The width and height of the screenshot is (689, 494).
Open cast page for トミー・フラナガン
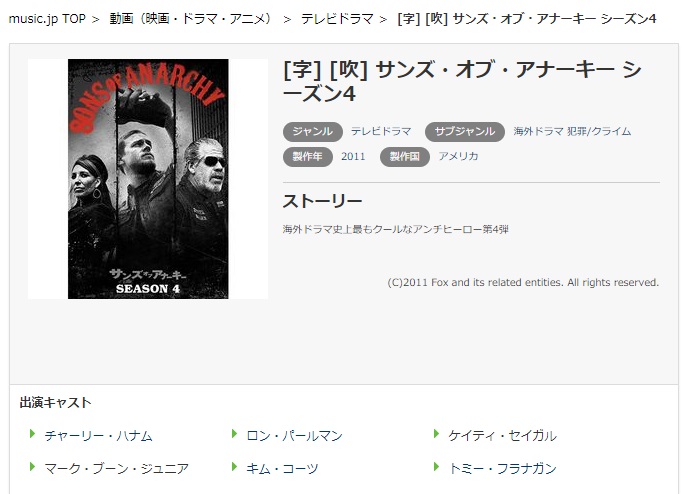pyautogui.click(x=502, y=469)
